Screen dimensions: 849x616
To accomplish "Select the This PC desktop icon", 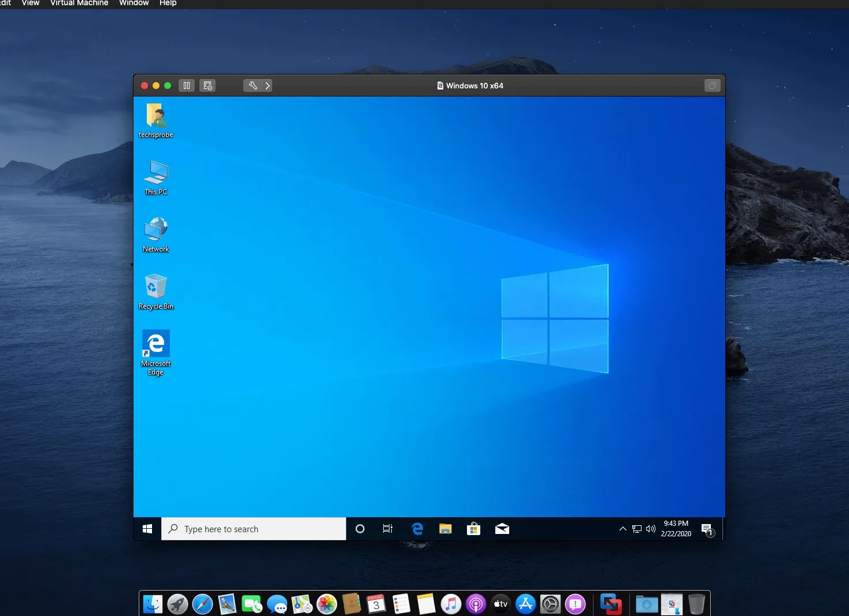I will 156,178.
